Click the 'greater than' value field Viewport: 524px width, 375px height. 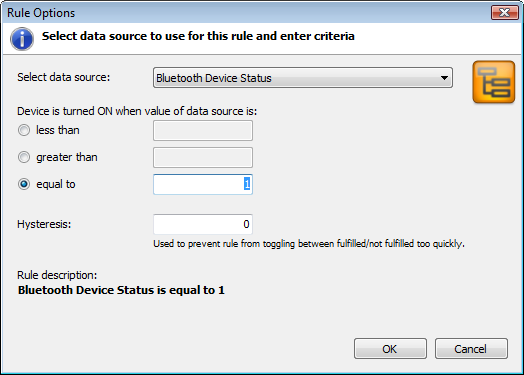coord(203,157)
